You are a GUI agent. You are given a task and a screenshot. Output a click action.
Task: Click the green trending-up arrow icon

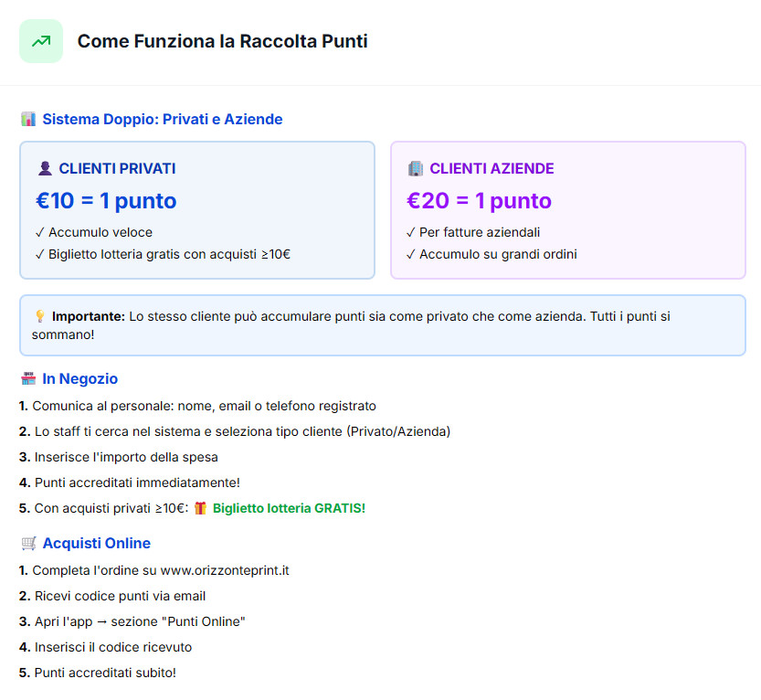(41, 41)
